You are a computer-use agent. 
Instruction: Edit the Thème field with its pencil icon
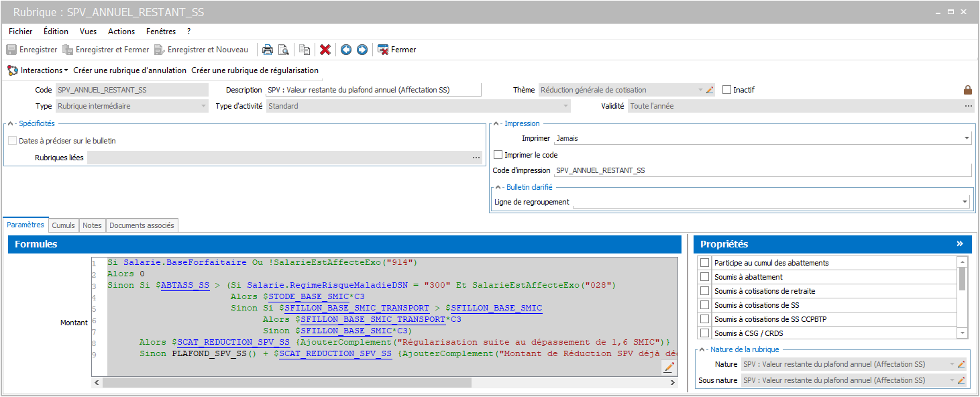click(710, 90)
